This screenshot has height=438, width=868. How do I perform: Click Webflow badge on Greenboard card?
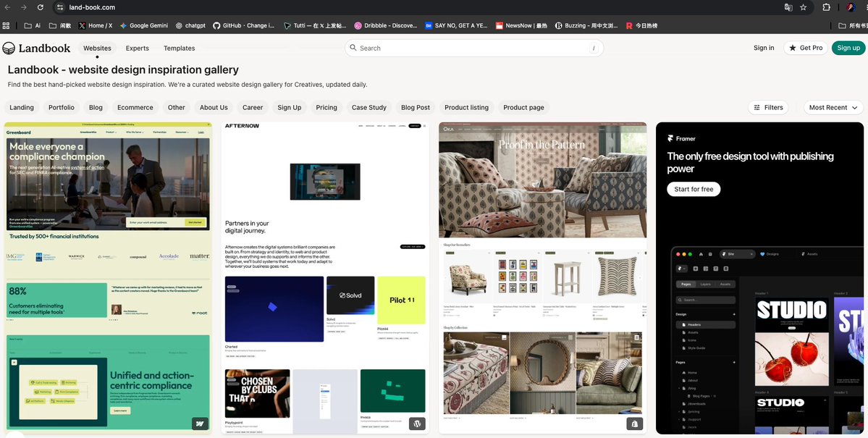(x=201, y=424)
